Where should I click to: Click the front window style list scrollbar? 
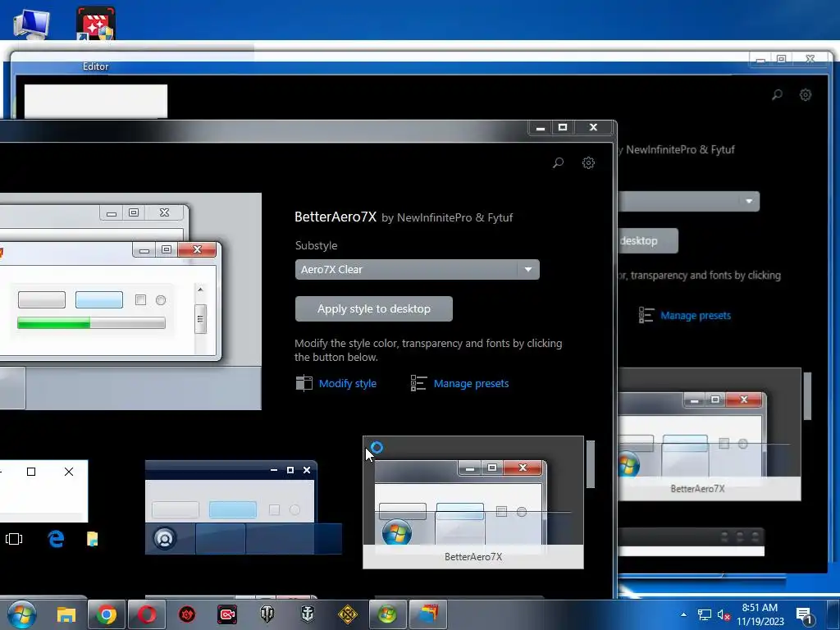click(591, 464)
